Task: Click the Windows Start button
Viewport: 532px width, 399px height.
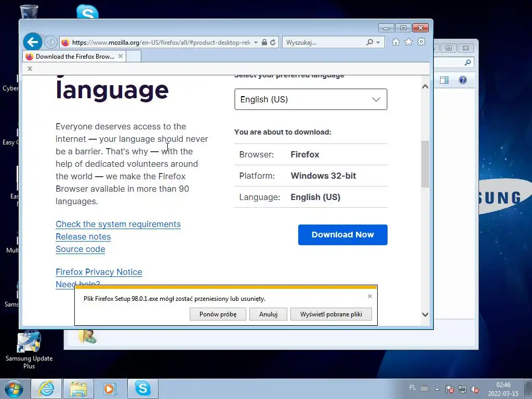Action: [x=14, y=389]
